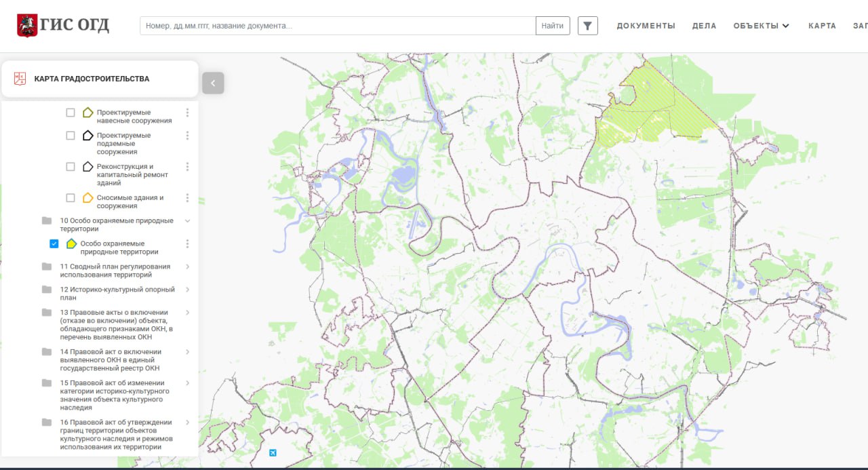Collapse the sidebar with arrow button

(x=213, y=83)
